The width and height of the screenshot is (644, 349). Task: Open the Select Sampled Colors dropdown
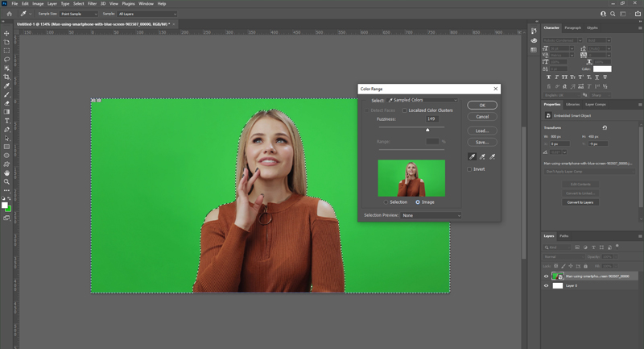(423, 100)
